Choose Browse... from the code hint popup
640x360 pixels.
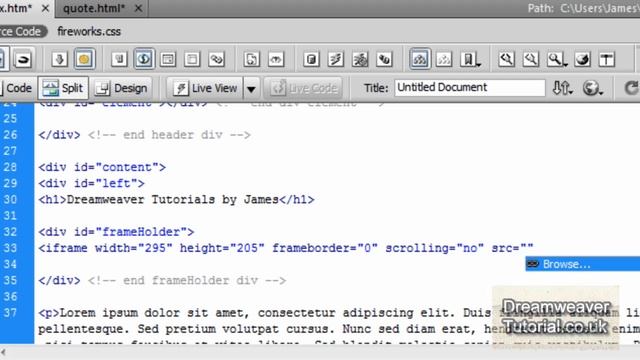[x=582, y=264]
